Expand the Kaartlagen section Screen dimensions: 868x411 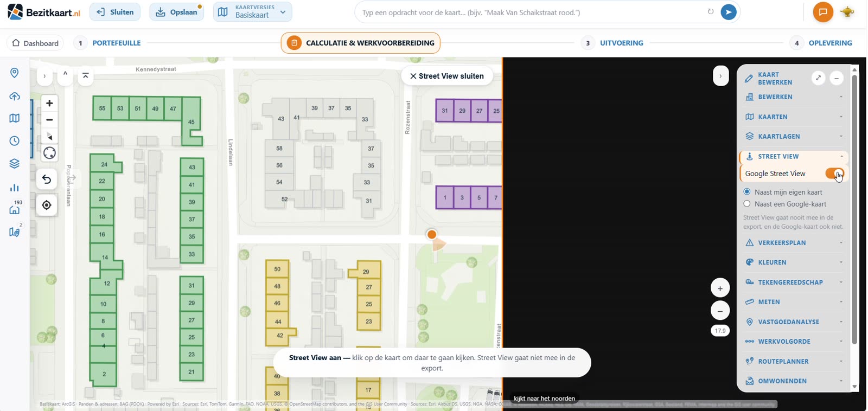pyautogui.click(x=794, y=136)
